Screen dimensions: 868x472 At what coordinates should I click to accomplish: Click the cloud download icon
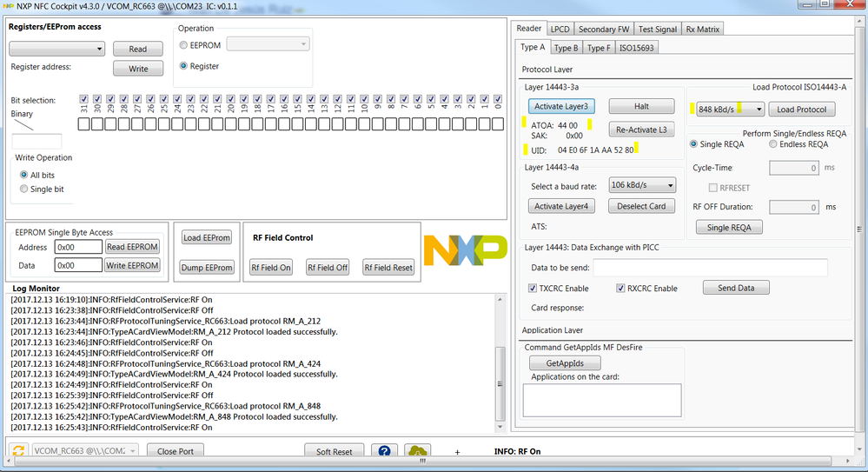click(x=417, y=451)
